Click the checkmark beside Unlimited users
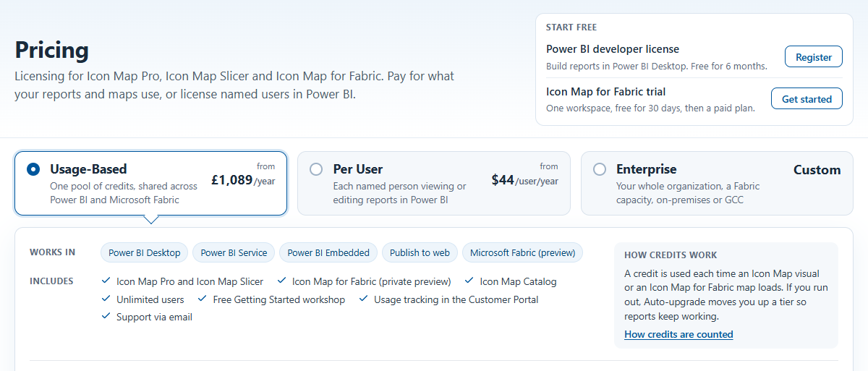The height and width of the screenshot is (371, 868). point(106,299)
